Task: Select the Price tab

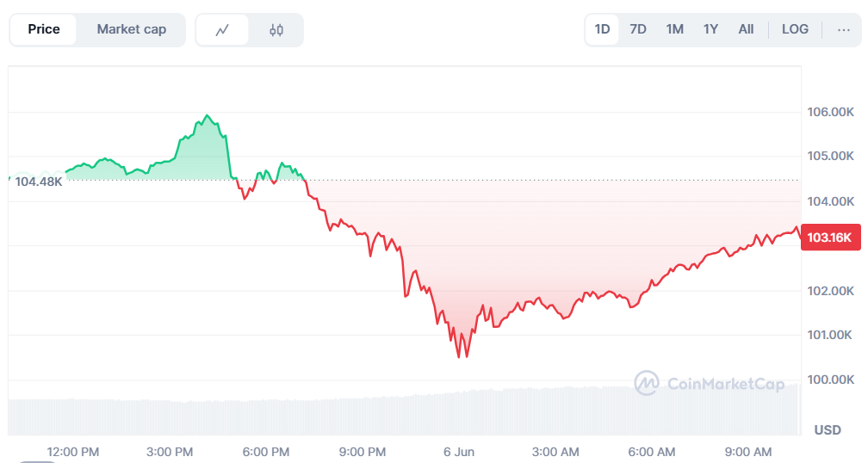Action: [x=44, y=29]
